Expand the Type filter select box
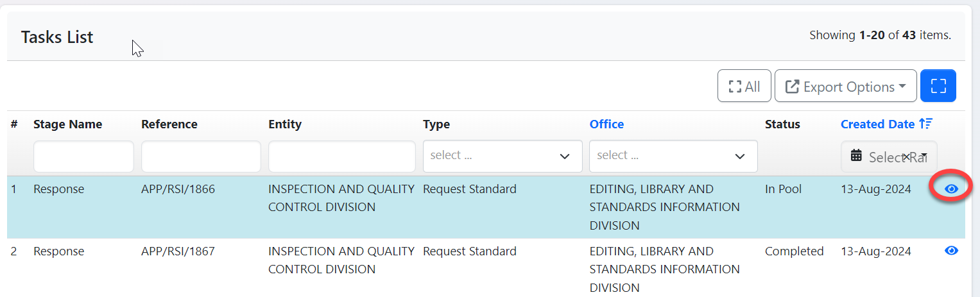Image resolution: width=980 pixels, height=297 pixels. (502, 156)
